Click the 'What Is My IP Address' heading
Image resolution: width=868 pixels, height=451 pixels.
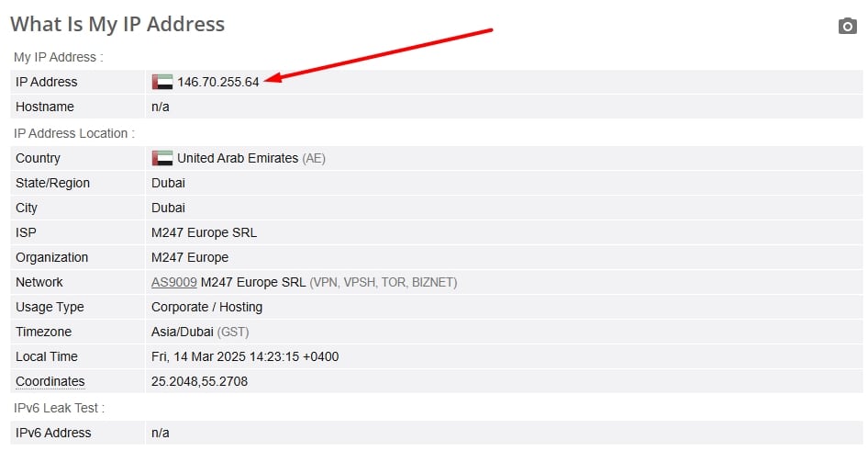(x=117, y=24)
